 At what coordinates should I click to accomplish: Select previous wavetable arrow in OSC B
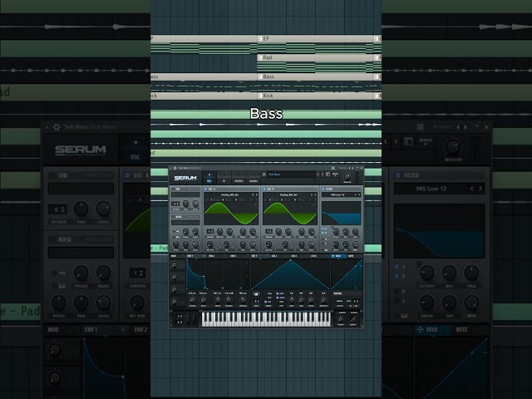[312, 195]
